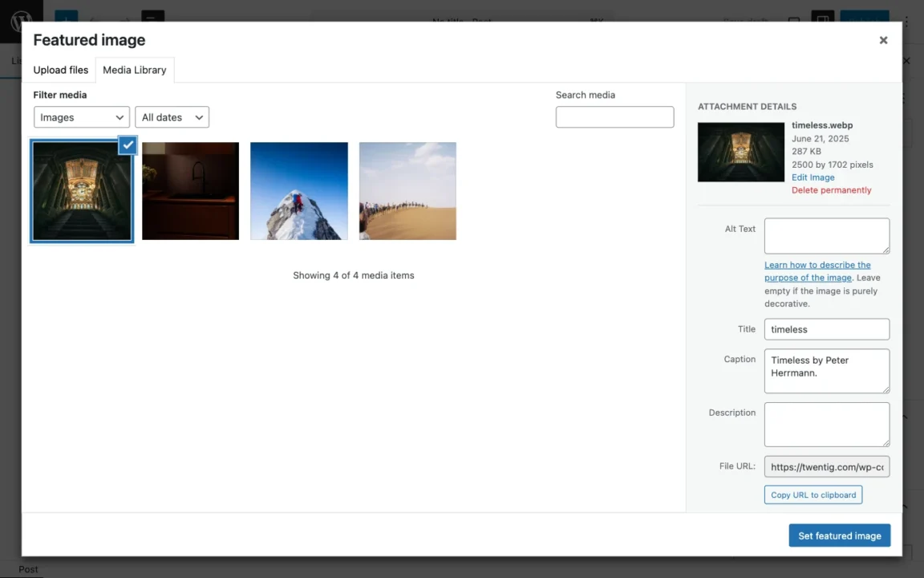Select the Media Library tab
The width and height of the screenshot is (924, 578).
click(135, 70)
